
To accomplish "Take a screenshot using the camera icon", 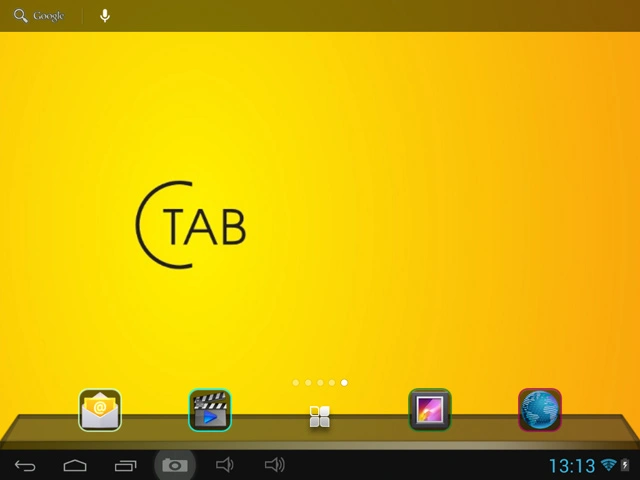I will click(175, 465).
